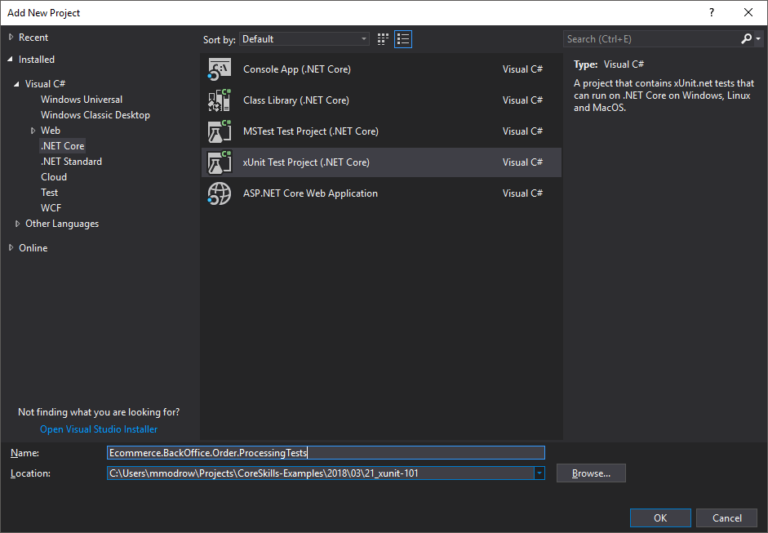Switch to small icons grid view
This screenshot has height=533, width=768.
[383, 39]
